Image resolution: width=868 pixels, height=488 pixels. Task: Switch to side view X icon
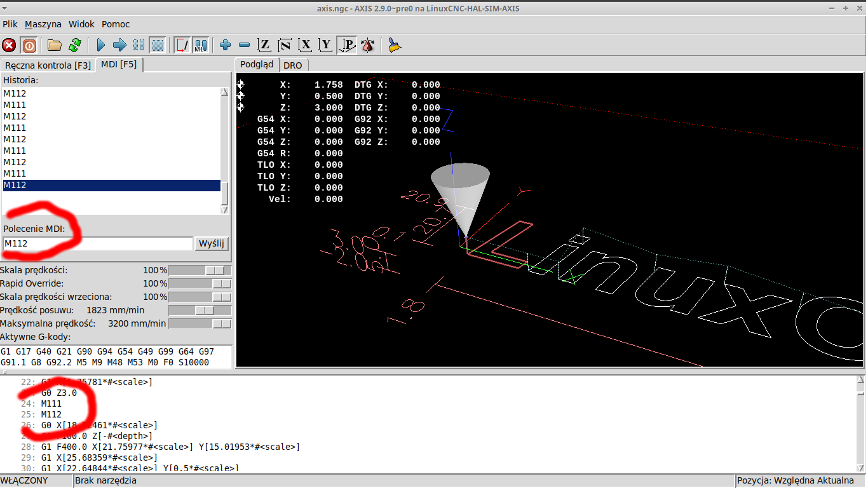pos(305,45)
